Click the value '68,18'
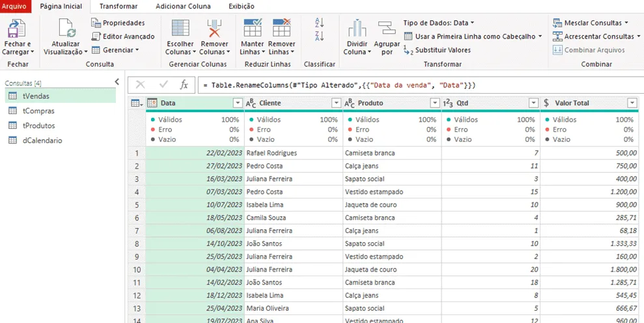 click(629, 231)
